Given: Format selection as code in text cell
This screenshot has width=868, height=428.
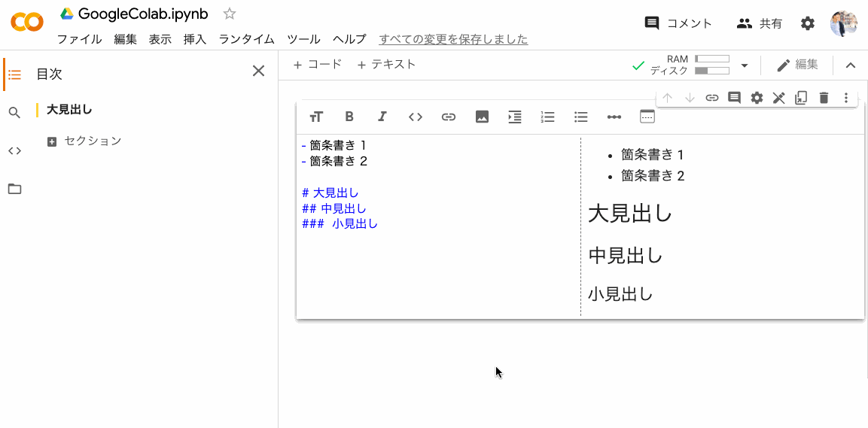Looking at the screenshot, I should [415, 117].
